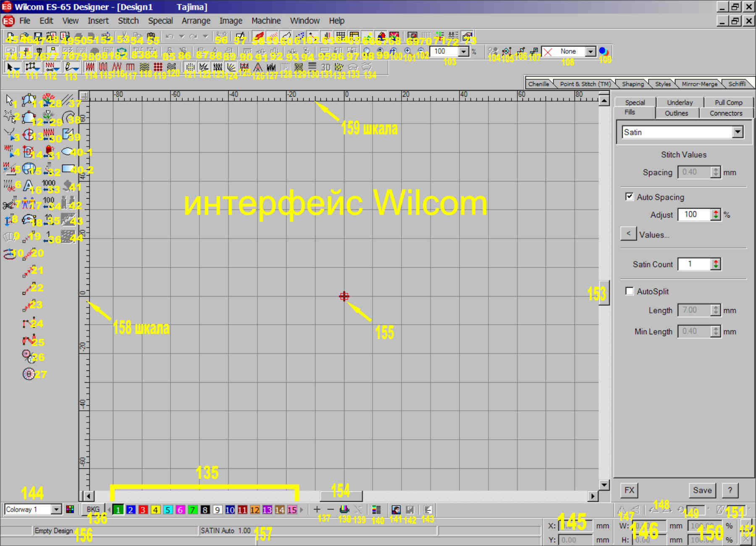Select the scissors trim tool in toolbox
The width and height of the screenshot is (756, 546).
(9, 204)
